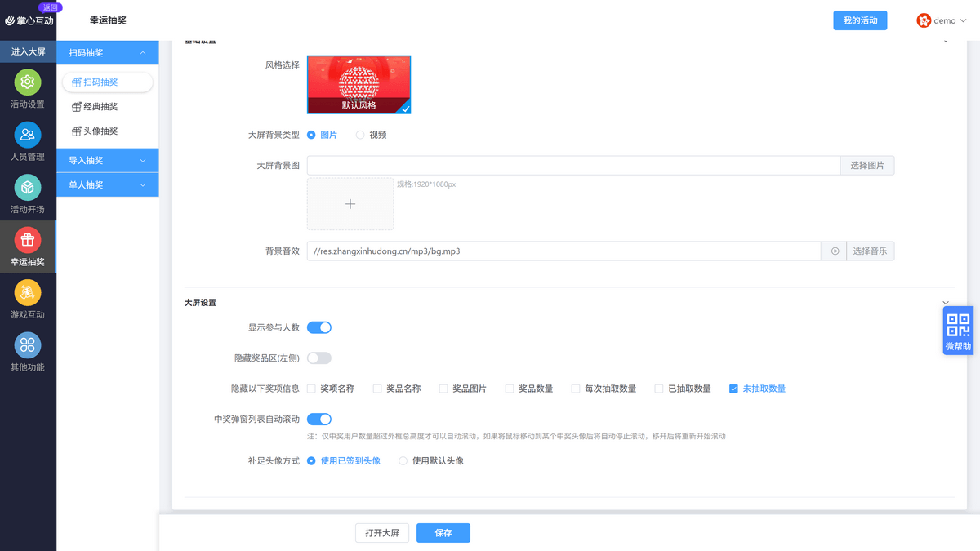This screenshot has height=551, width=980.
Task: Open 经典抽奖 submenu item
Action: click(x=108, y=107)
